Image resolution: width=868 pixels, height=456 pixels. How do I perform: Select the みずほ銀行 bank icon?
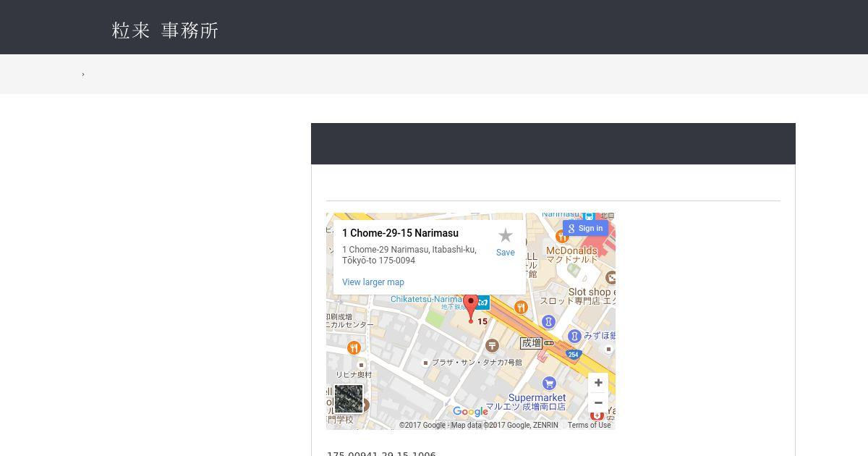tap(574, 336)
